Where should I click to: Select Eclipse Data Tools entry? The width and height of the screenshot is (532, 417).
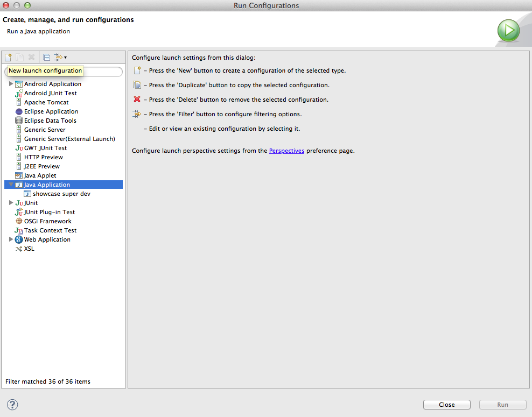click(50, 121)
